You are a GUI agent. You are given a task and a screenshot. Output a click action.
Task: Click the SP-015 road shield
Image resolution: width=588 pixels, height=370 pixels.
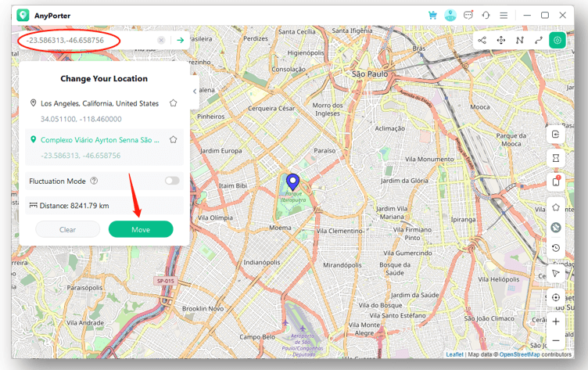point(166,281)
